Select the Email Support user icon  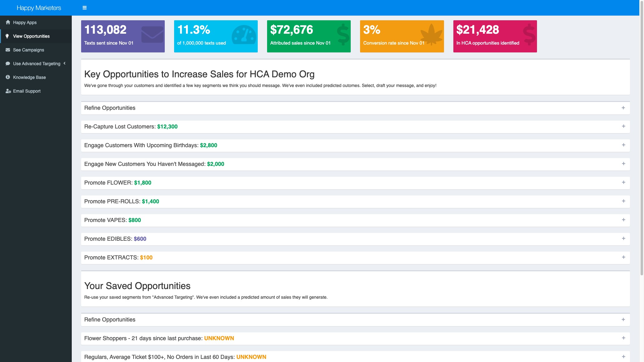(7, 91)
